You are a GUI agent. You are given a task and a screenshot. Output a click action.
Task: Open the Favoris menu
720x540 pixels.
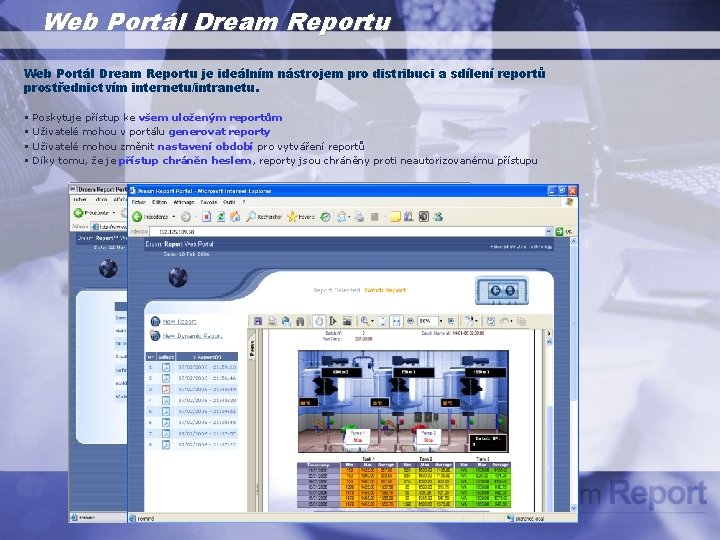point(208,202)
